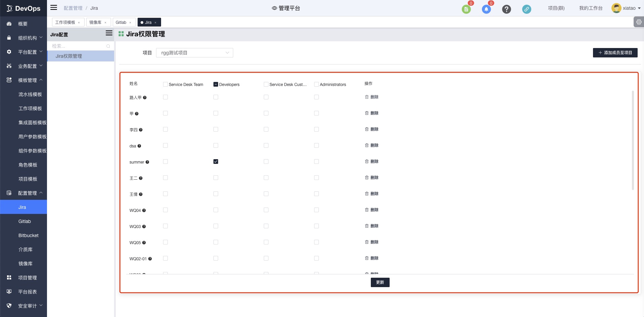
Task: Click the trash icon in 路人甲 row
Action: (x=367, y=97)
